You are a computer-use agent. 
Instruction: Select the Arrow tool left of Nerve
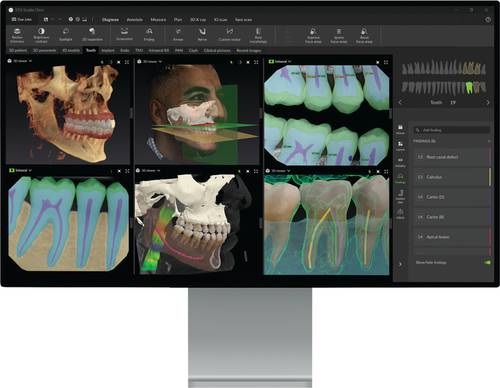click(178, 35)
